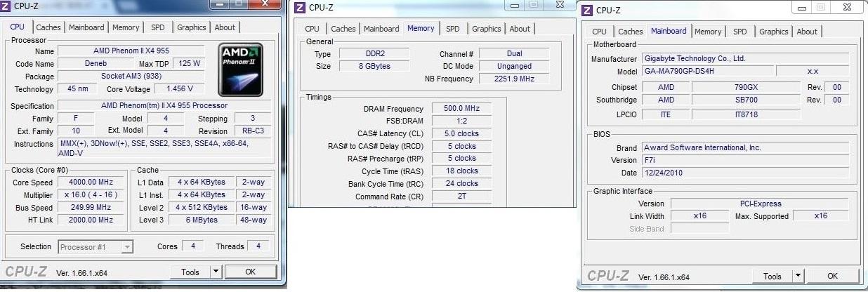The image size is (868, 292).
Task: Click the Technology value 45 nm
Action: pyautogui.click(x=77, y=88)
